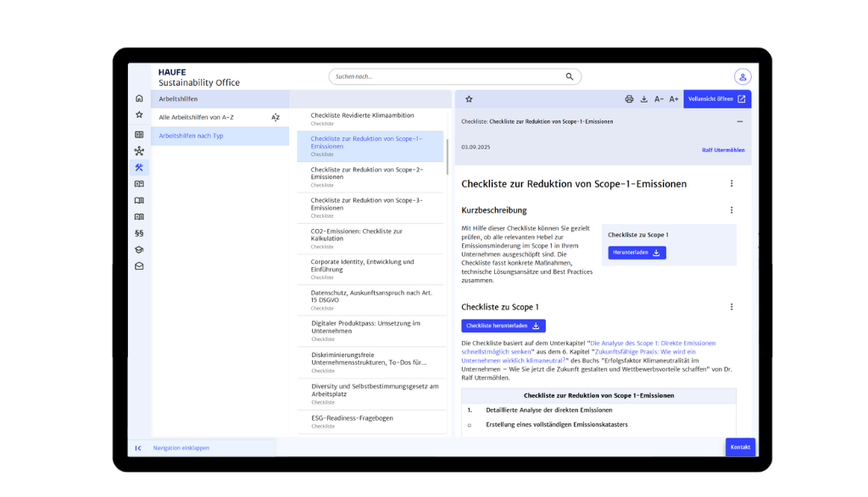Decrease font size with A- icon
The width and height of the screenshot is (868, 497).
(x=659, y=99)
